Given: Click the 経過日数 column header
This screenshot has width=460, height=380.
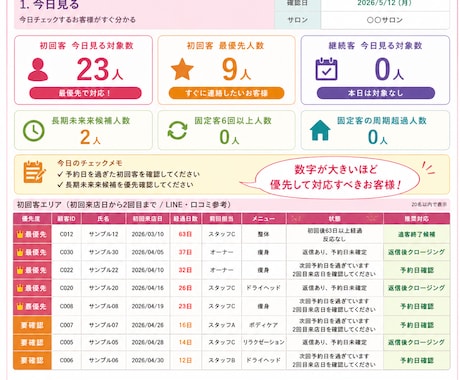Looking at the screenshot, I should (x=185, y=219).
